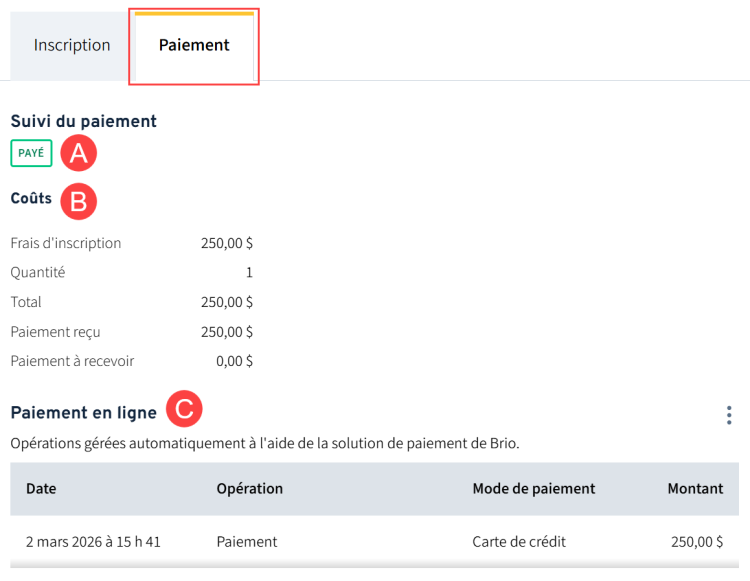The width and height of the screenshot is (750, 581).
Task: Click the Frais d'inscription label
Action: (x=65, y=243)
